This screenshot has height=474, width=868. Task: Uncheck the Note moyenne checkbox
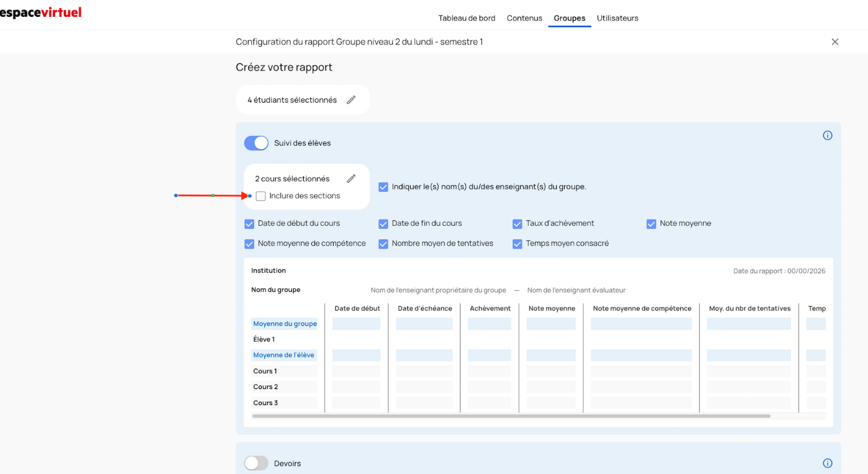(652, 224)
